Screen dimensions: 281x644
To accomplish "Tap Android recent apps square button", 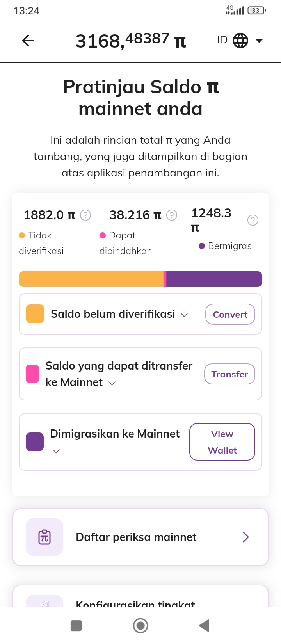I will click(76, 626).
